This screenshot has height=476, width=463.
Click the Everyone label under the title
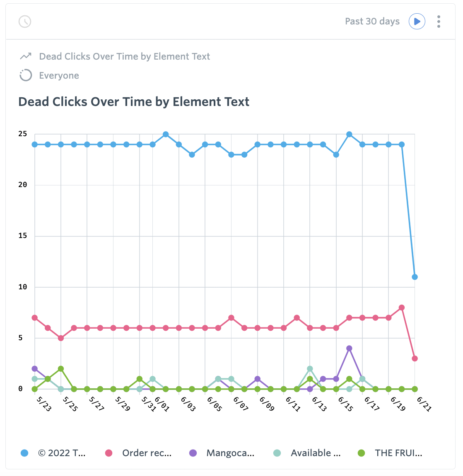pyautogui.click(x=59, y=75)
